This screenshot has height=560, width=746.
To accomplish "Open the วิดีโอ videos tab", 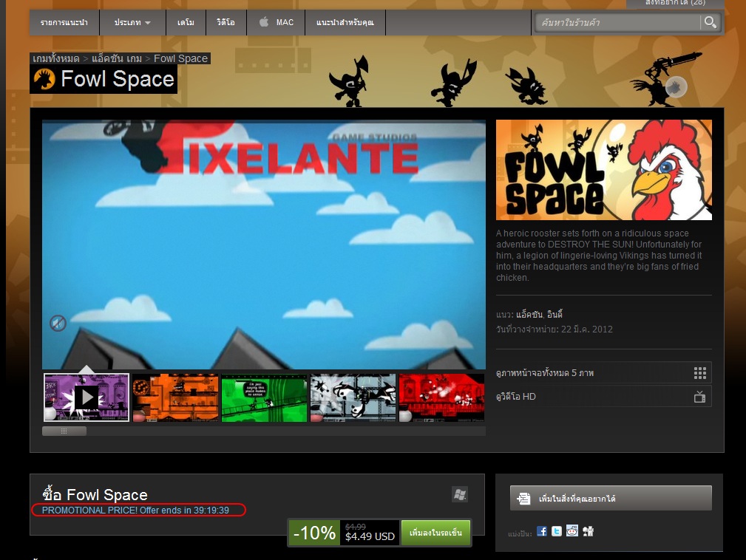I will click(226, 22).
